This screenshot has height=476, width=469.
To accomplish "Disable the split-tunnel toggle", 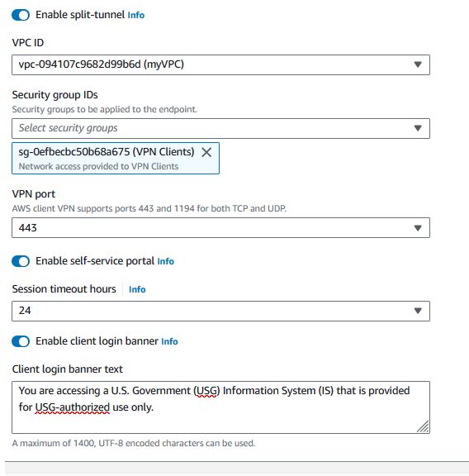I will (21, 15).
